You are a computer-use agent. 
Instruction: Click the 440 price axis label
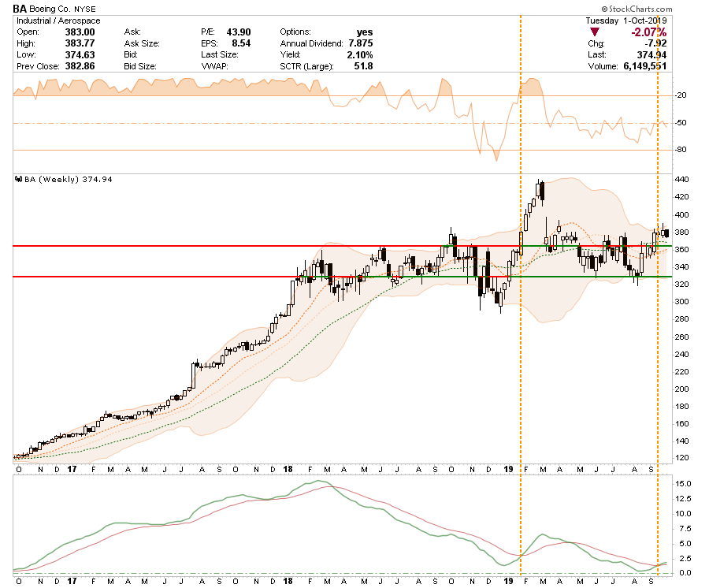pyautogui.click(x=682, y=180)
